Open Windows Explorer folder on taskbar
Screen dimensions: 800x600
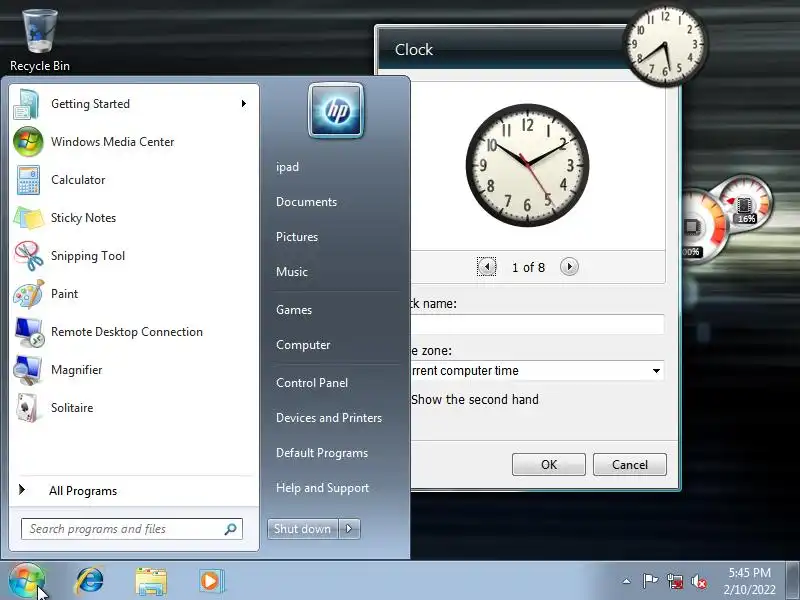151,581
